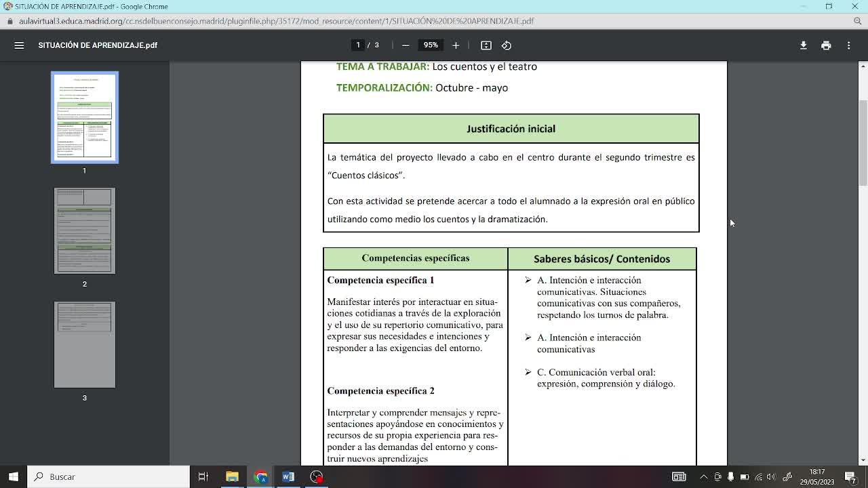Screen dimensions: 868x488
Task: Fit the PDF to page
Action: point(486,45)
